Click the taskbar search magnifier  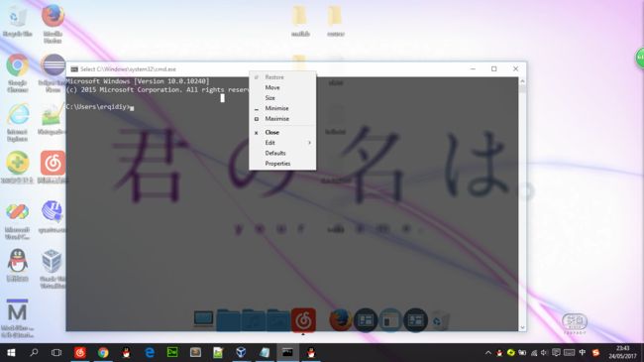point(34,352)
